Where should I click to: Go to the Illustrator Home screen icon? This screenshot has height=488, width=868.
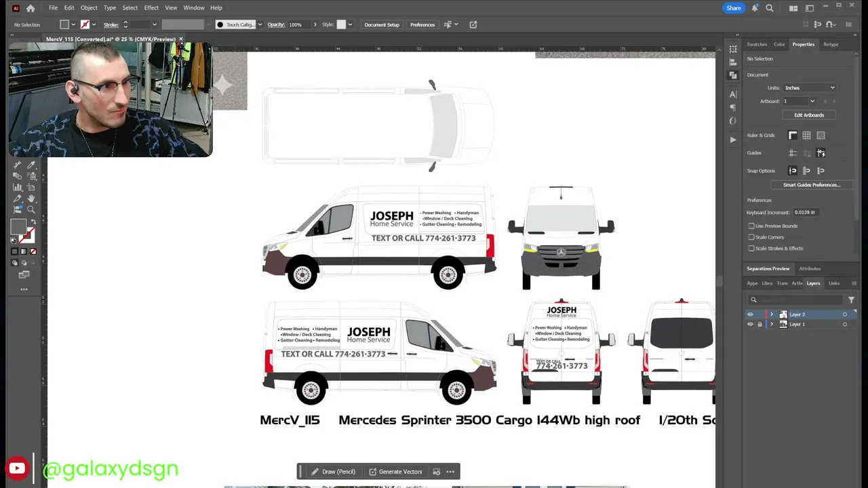pyautogui.click(x=31, y=8)
